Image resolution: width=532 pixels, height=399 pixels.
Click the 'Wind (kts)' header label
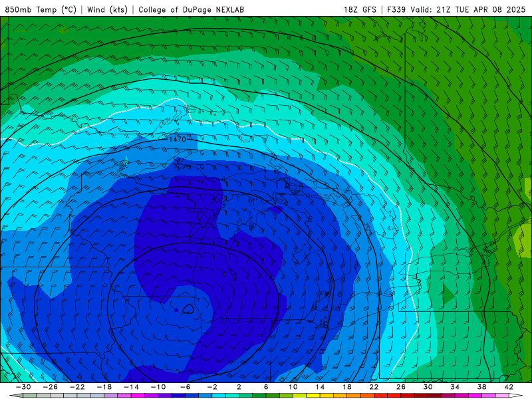[107, 9]
